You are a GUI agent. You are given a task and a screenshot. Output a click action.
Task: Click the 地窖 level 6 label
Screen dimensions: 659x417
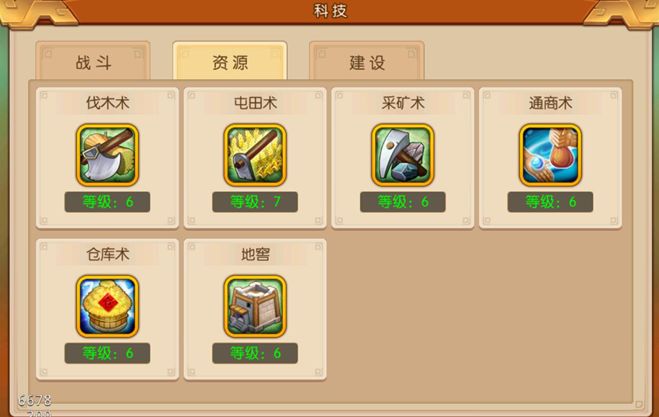[255, 353]
